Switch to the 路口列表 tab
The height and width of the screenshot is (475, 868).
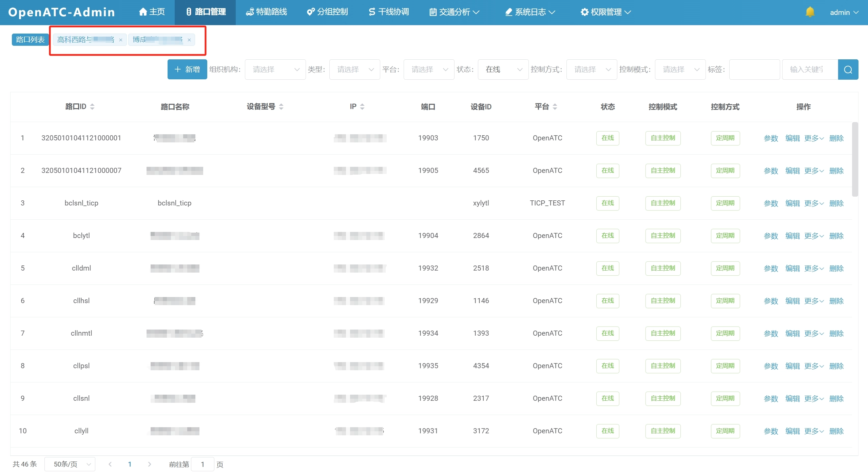[x=30, y=40]
